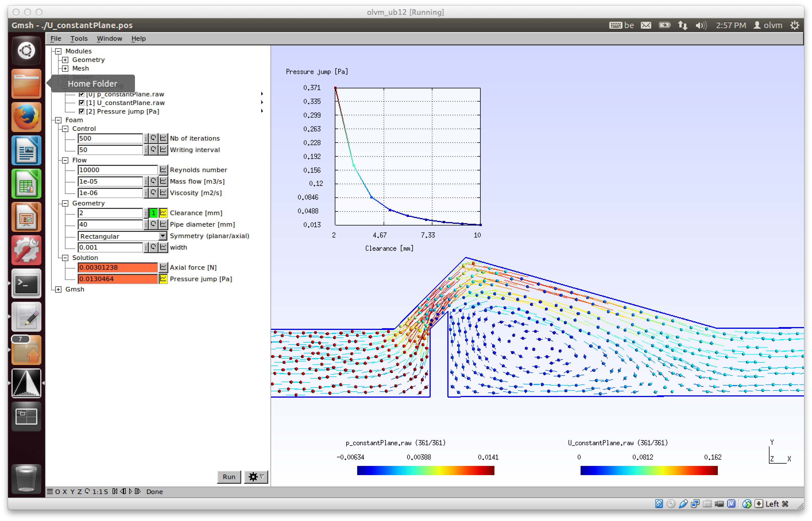Collapse the Control section
The height and width of the screenshot is (521, 812).
click(65, 129)
